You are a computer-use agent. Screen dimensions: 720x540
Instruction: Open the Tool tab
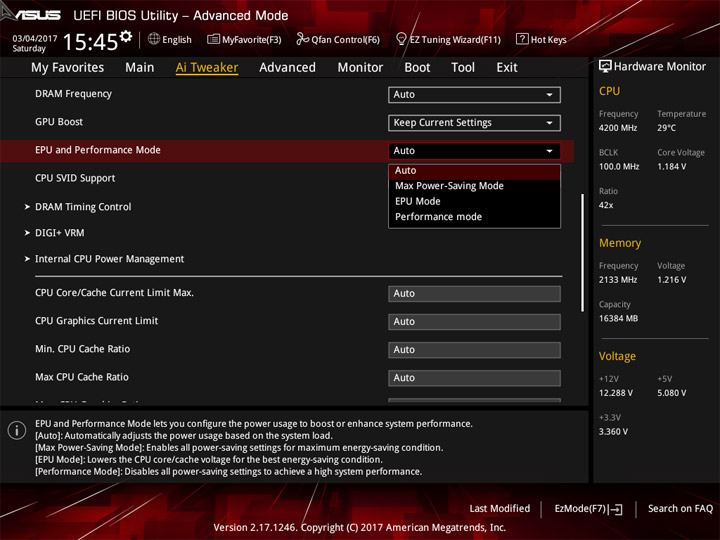click(x=463, y=68)
